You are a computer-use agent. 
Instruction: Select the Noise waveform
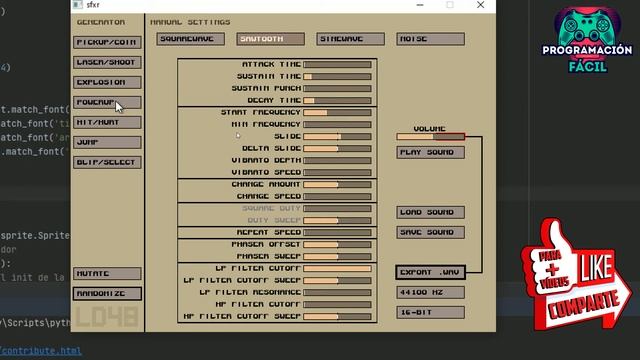click(x=431, y=39)
